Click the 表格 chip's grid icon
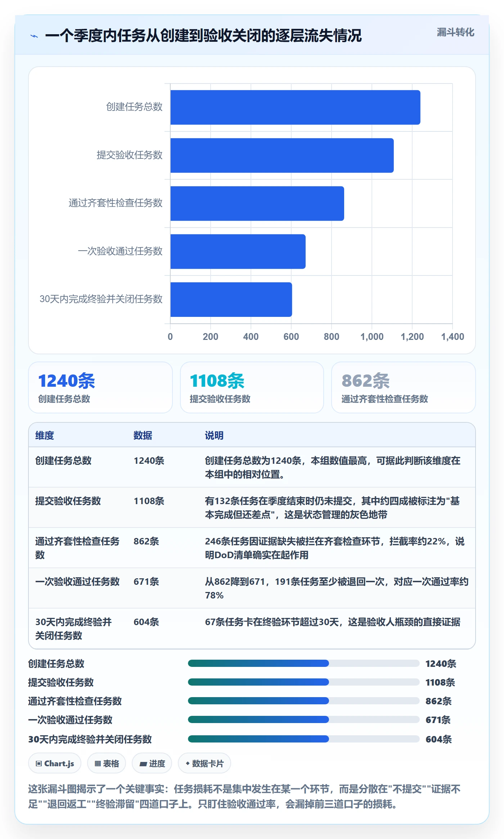504x839 pixels. point(98,764)
